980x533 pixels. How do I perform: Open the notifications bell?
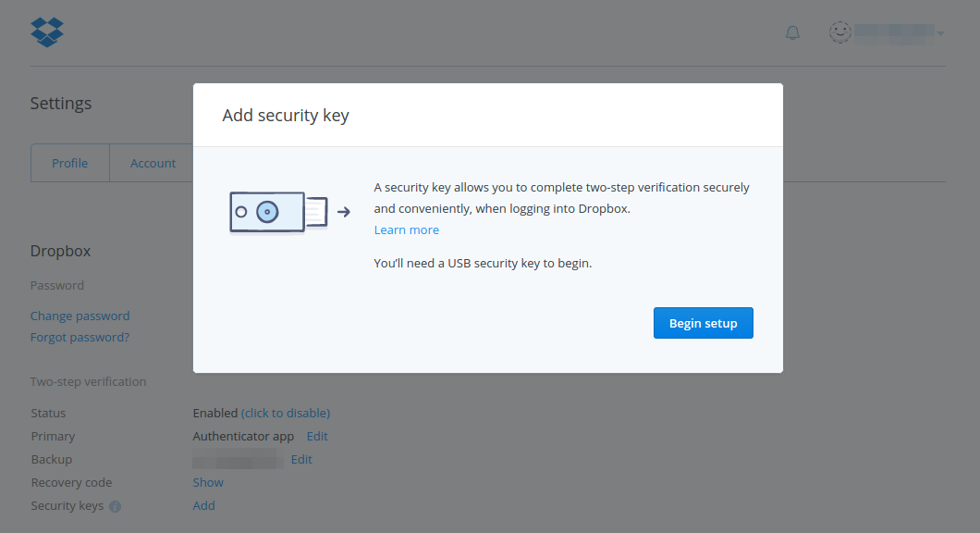click(x=792, y=33)
